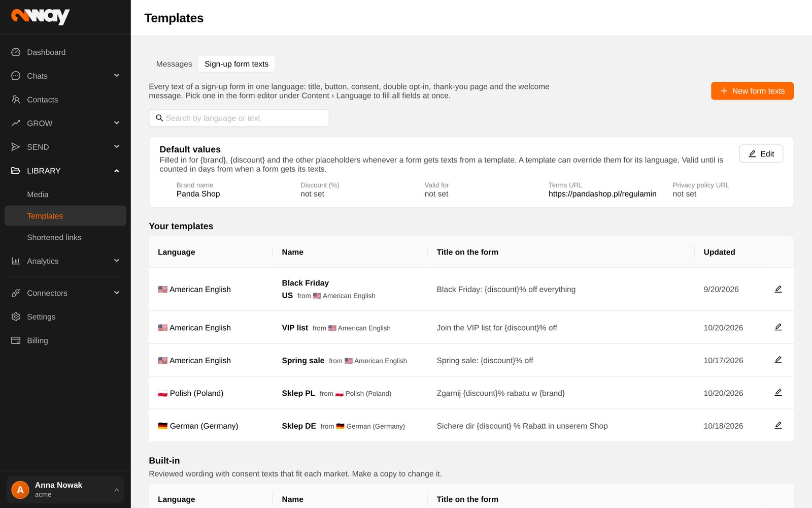Expand the Analytics submenu chevron
The width and height of the screenshot is (812, 508).
[117, 261]
